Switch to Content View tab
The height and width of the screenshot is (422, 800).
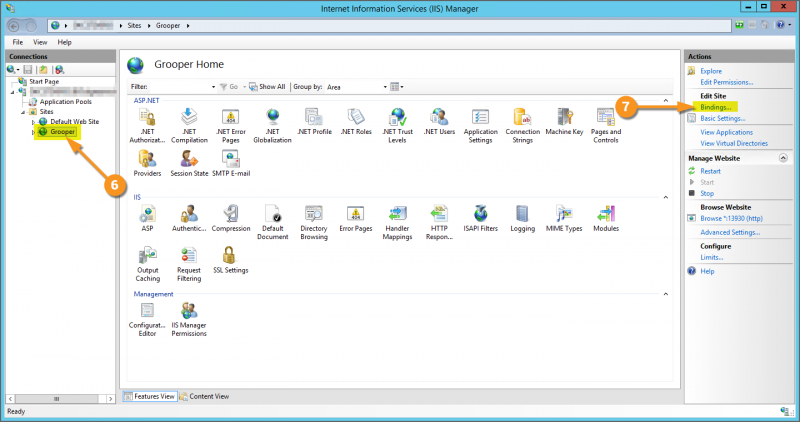pyautogui.click(x=204, y=396)
